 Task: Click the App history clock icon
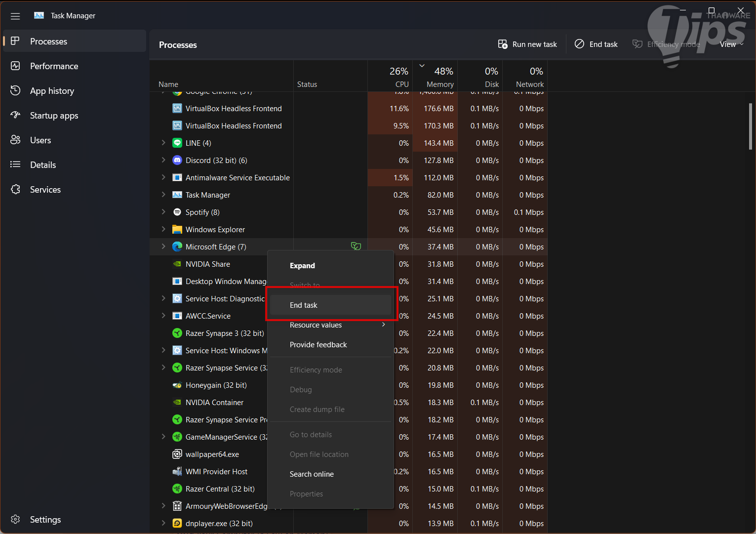coord(15,90)
